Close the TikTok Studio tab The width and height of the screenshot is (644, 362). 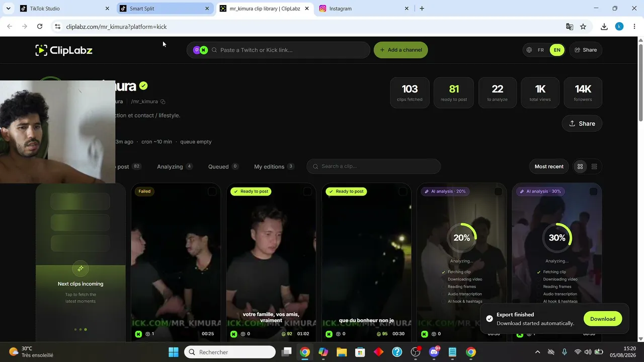click(x=107, y=9)
